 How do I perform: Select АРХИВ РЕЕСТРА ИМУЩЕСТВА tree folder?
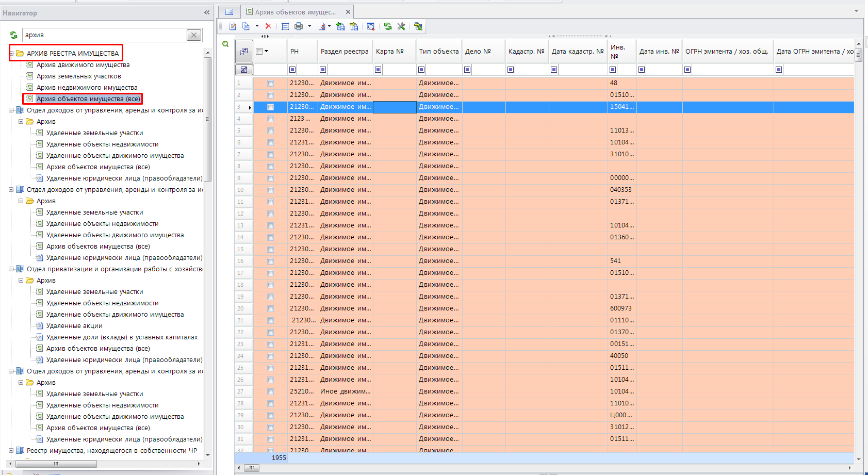73,53
